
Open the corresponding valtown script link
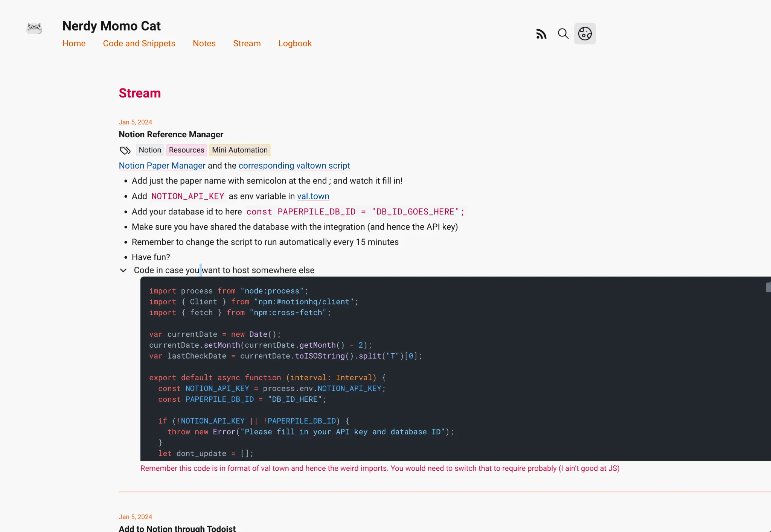294,166
